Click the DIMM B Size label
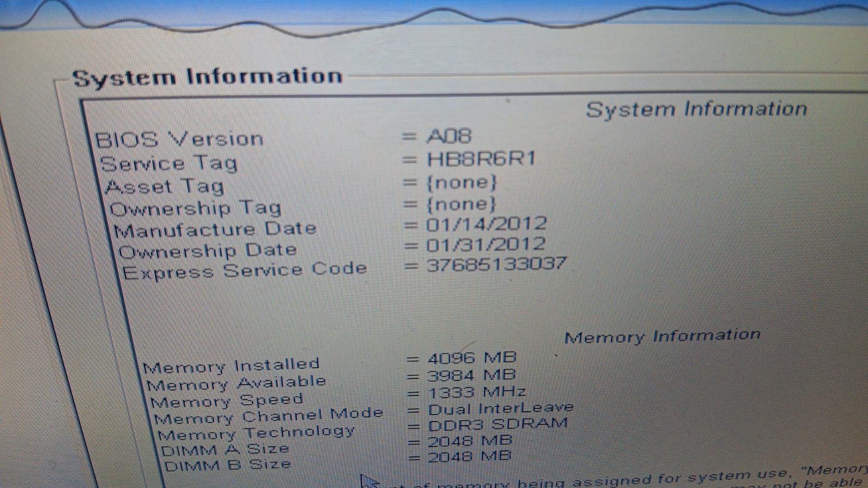 pos(228,465)
